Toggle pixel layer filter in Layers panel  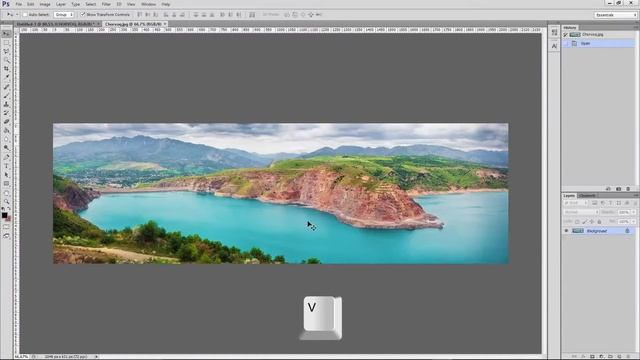click(594, 203)
